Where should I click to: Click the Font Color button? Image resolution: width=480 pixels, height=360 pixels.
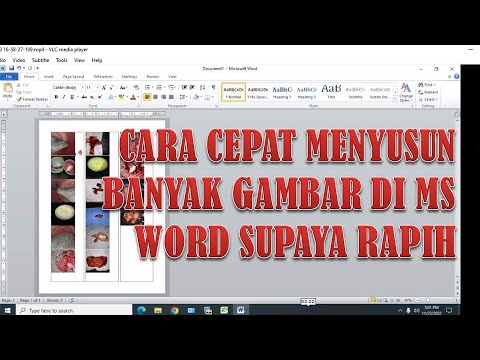[x=133, y=97]
